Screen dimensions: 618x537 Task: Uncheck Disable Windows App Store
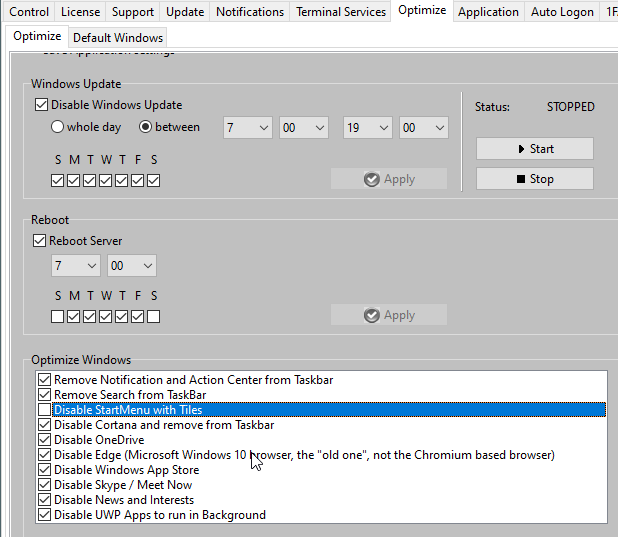[44, 470]
